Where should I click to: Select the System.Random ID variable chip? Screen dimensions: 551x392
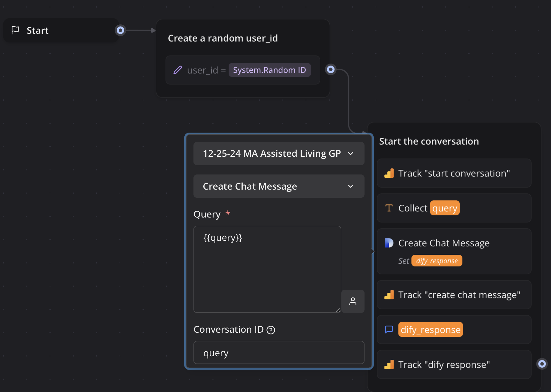point(269,70)
